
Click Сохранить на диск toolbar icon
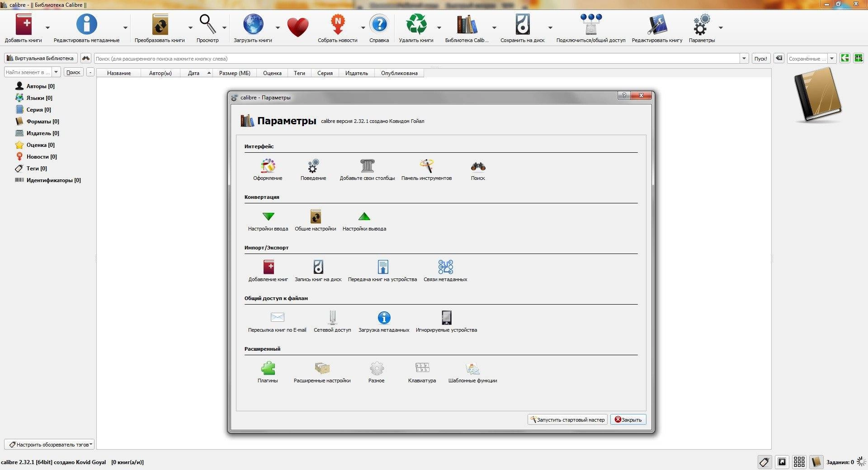point(522,28)
